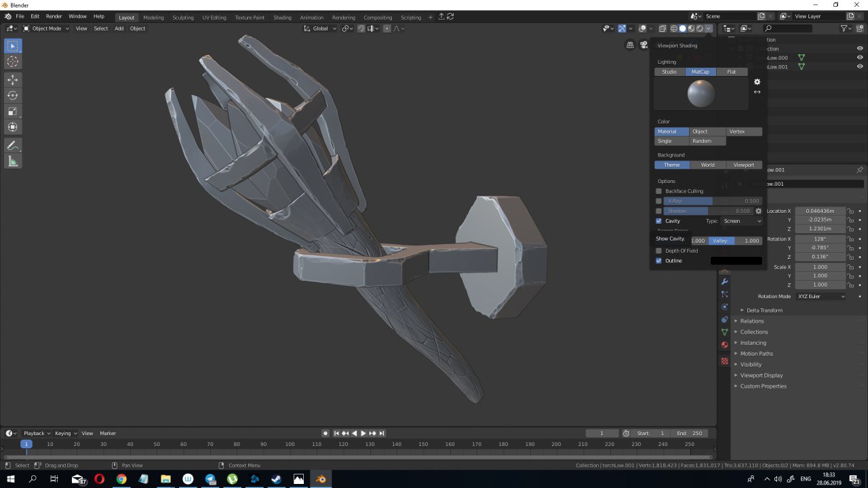Enable Backface Culling checkbox
Image resolution: width=868 pixels, height=488 pixels.
658,191
